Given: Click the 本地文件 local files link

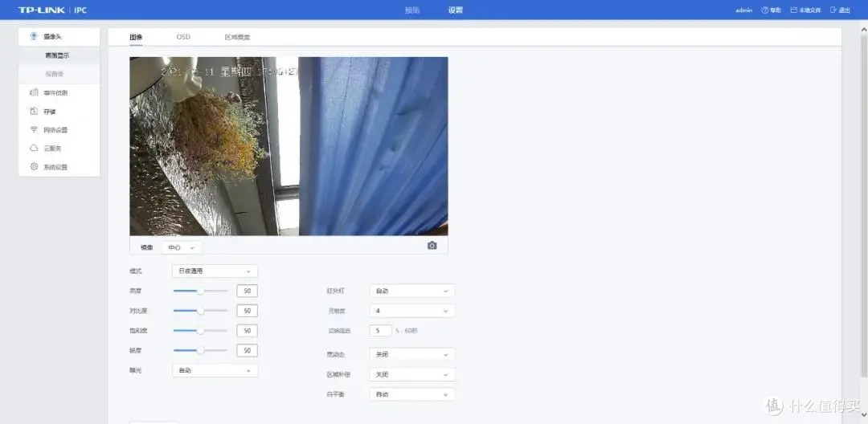Looking at the screenshot, I should [809, 10].
